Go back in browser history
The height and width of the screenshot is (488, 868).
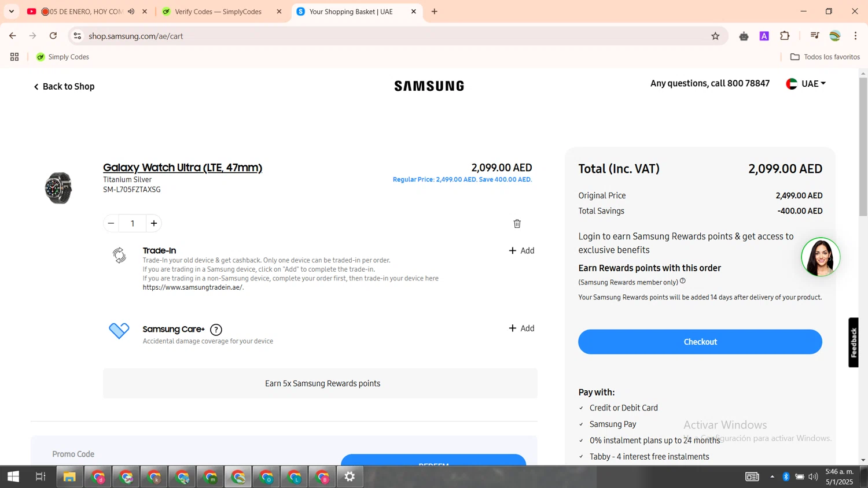[13, 36]
